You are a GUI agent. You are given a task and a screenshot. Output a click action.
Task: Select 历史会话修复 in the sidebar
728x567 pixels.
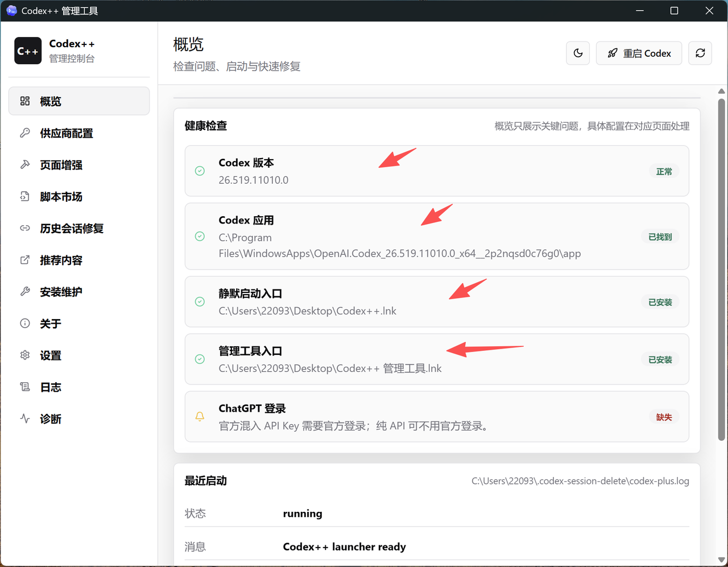[x=79, y=229]
